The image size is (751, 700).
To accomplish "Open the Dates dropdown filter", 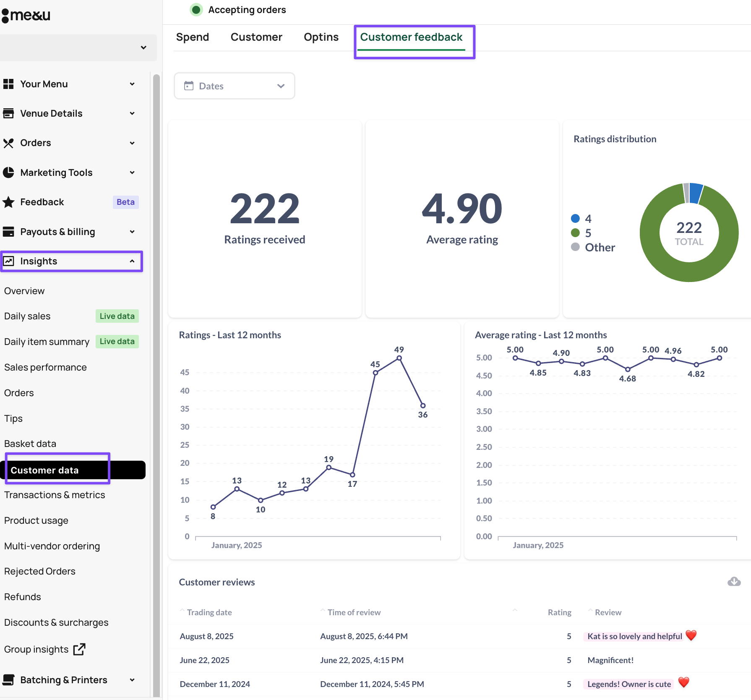I will click(234, 86).
